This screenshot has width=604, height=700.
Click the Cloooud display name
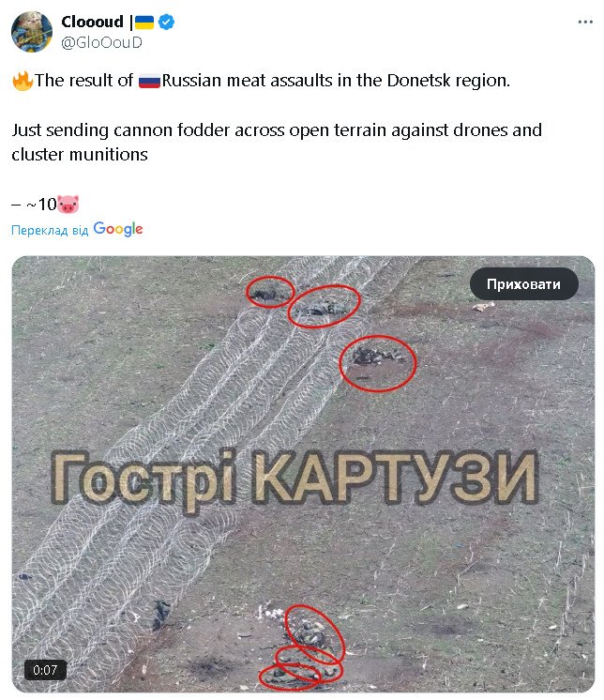click(92, 22)
